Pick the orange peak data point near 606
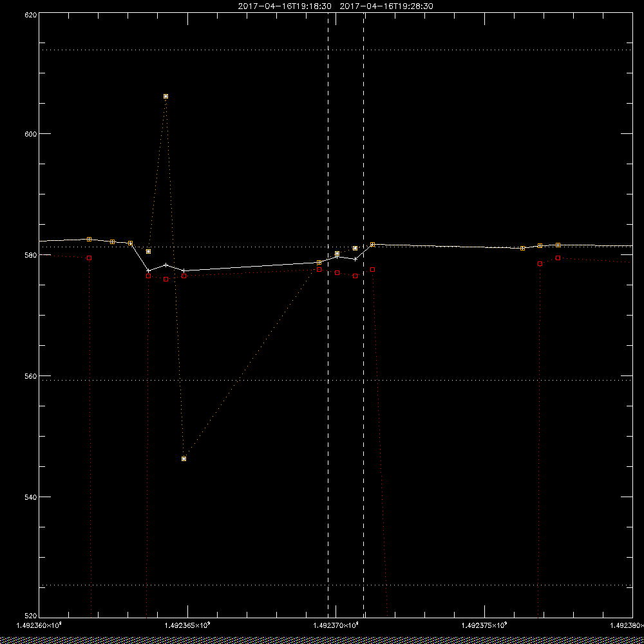 tap(166, 96)
